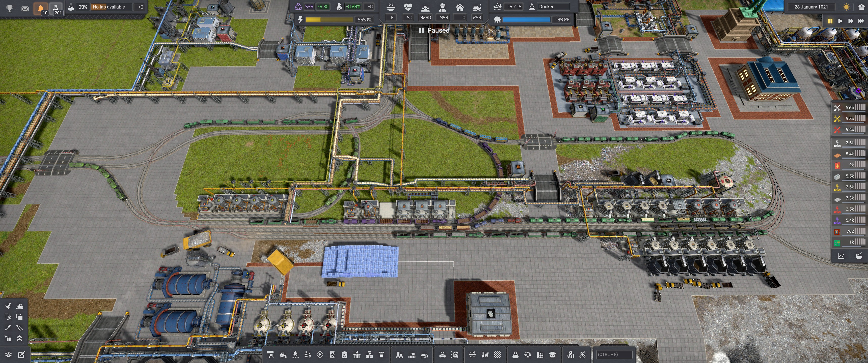Open research flask badge showing 201
The height and width of the screenshot is (363, 868).
(56, 9)
